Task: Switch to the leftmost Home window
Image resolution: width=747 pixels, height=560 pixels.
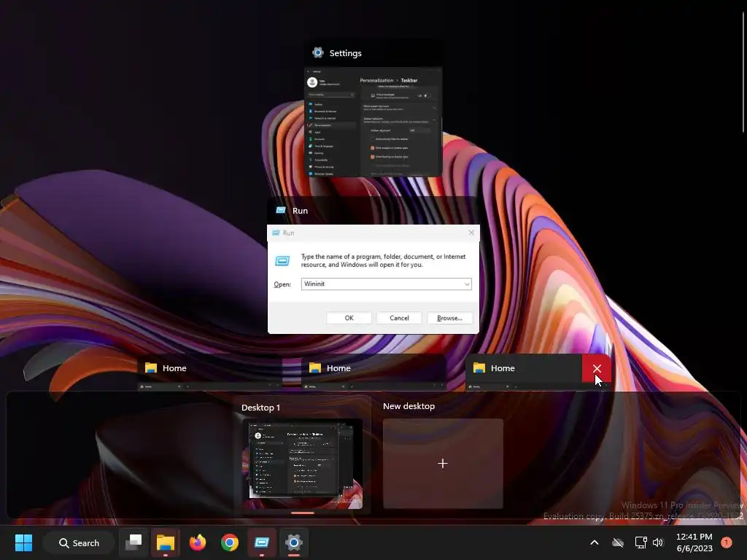Action: [x=209, y=373]
